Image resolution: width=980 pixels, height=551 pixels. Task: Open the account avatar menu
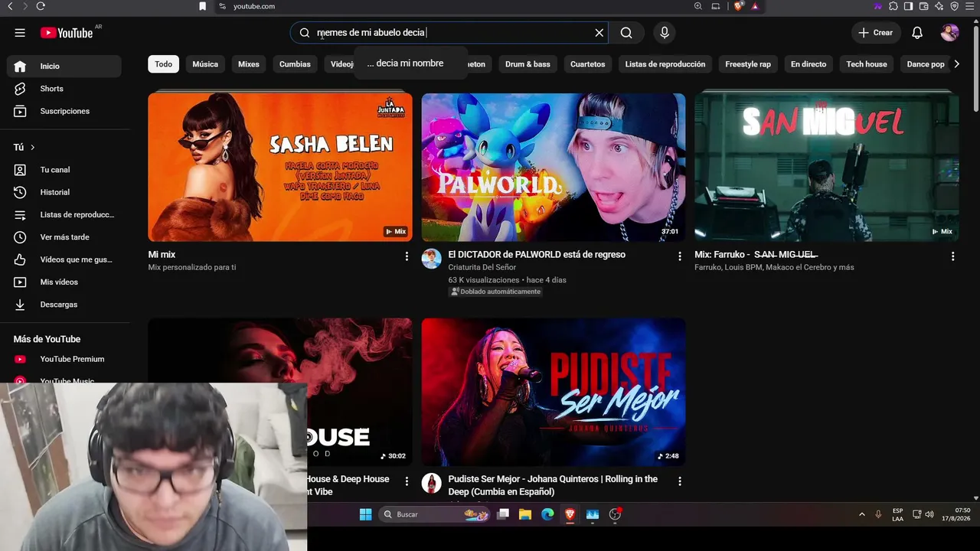point(949,33)
